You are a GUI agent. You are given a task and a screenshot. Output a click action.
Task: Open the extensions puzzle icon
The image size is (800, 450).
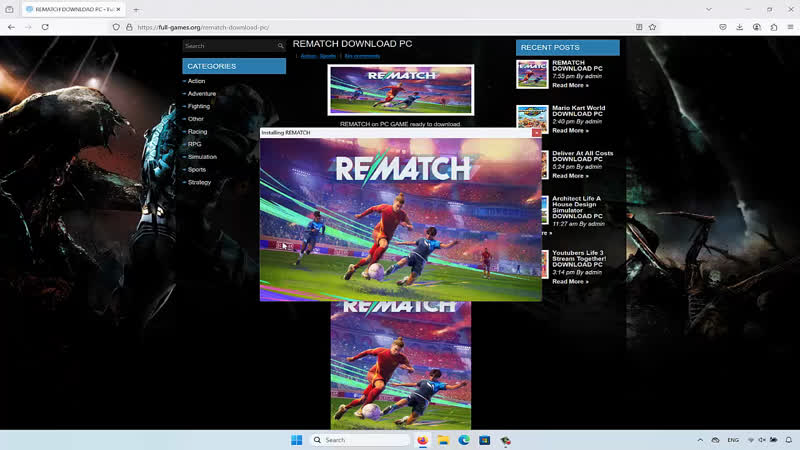(773, 27)
